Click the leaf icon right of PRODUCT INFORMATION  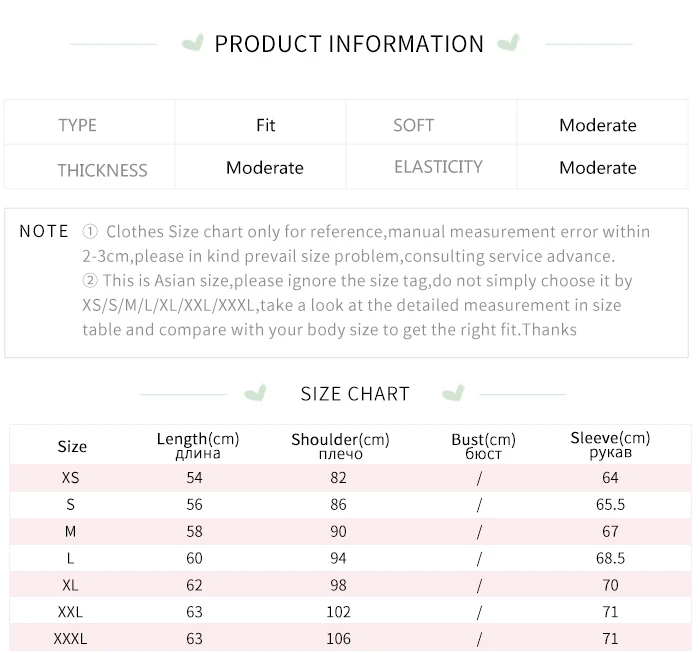[x=508, y=43]
